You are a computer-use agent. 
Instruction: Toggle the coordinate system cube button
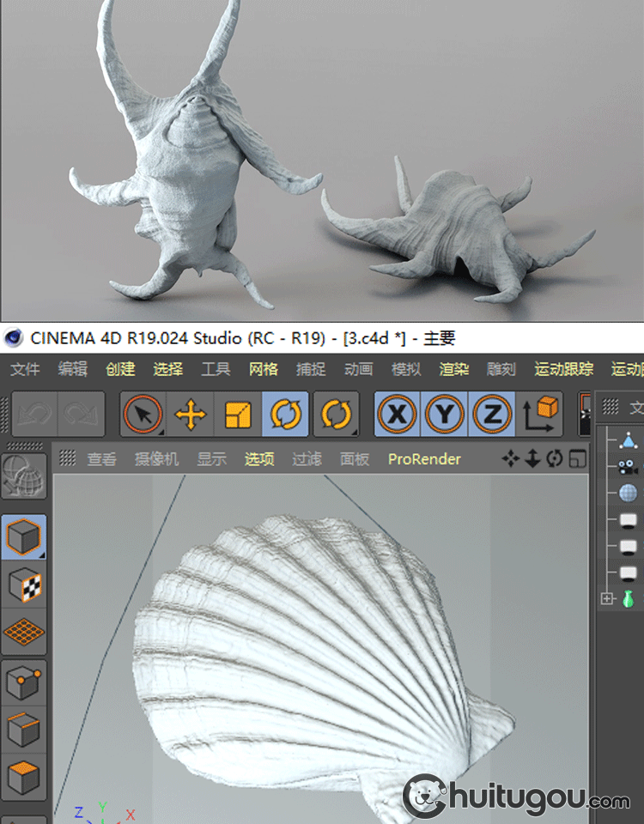[x=540, y=415]
